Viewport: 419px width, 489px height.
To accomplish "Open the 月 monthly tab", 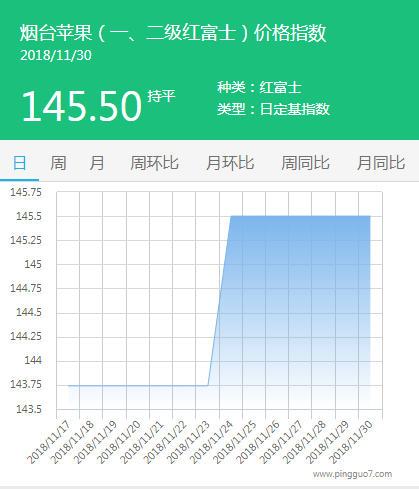I will [x=97, y=163].
